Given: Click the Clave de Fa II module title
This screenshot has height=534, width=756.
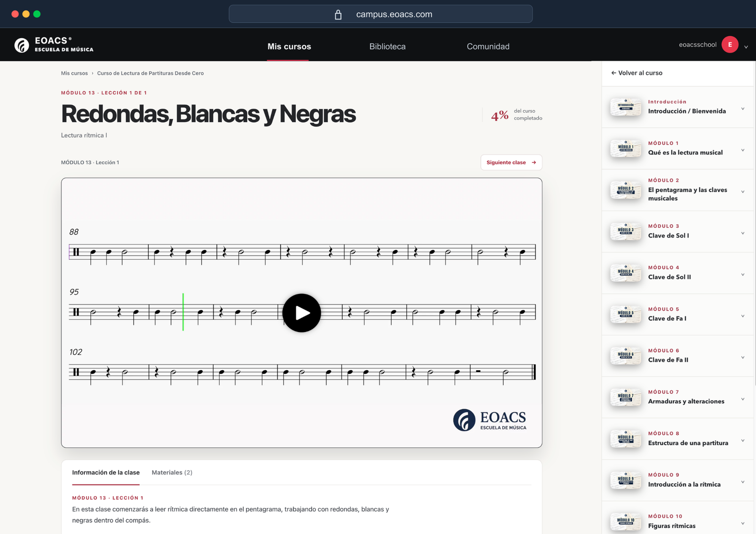Looking at the screenshot, I should (668, 360).
